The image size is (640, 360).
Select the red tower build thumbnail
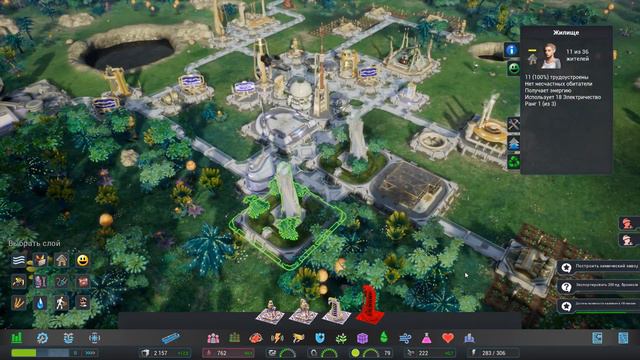(x=369, y=305)
